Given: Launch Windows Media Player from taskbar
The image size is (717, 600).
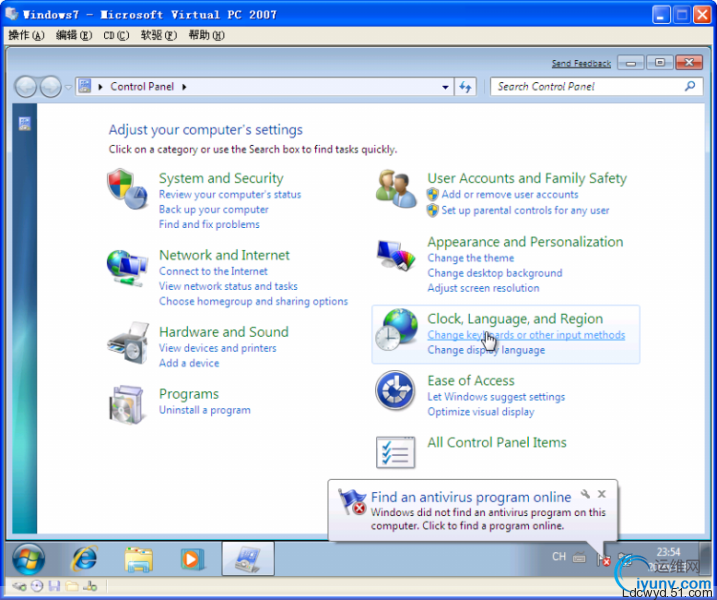Looking at the screenshot, I should point(192,559).
